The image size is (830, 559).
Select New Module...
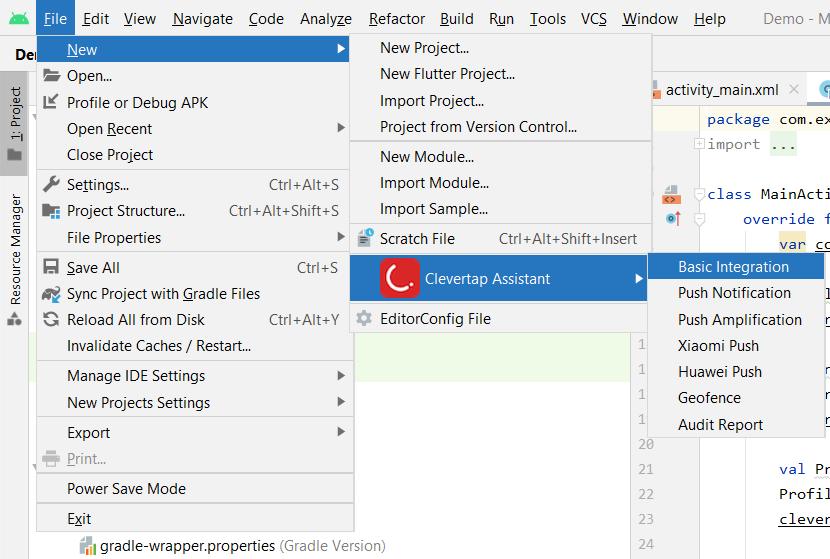[x=500, y=157]
